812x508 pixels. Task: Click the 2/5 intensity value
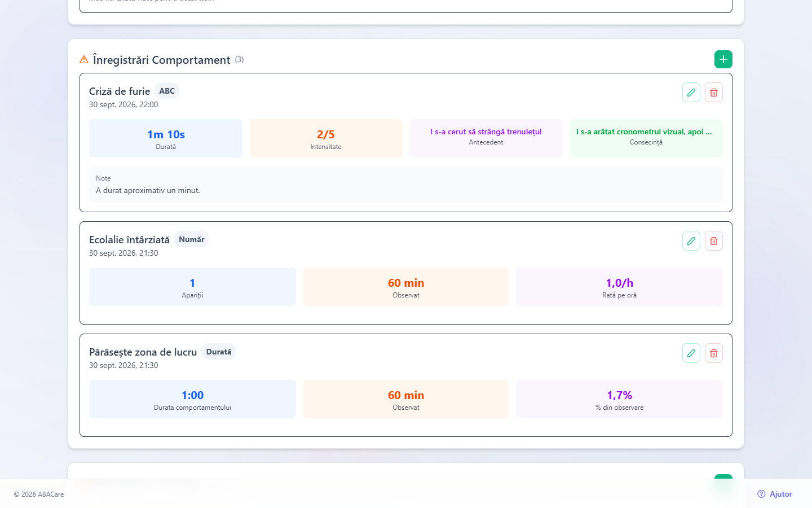point(326,134)
